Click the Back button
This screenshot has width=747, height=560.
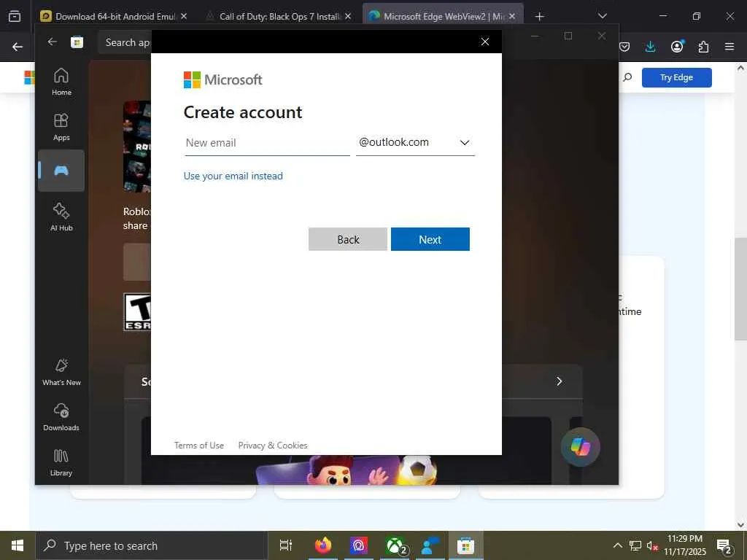tap(348, 239)
